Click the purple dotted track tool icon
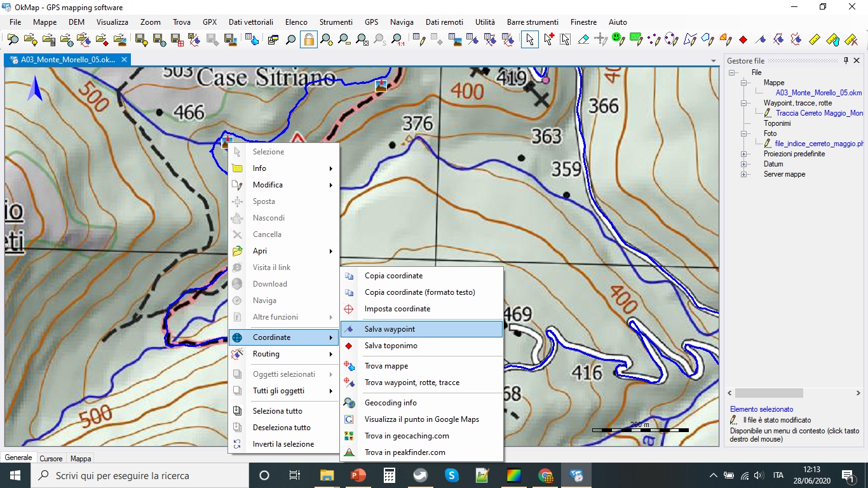 [x=654, y=40]
